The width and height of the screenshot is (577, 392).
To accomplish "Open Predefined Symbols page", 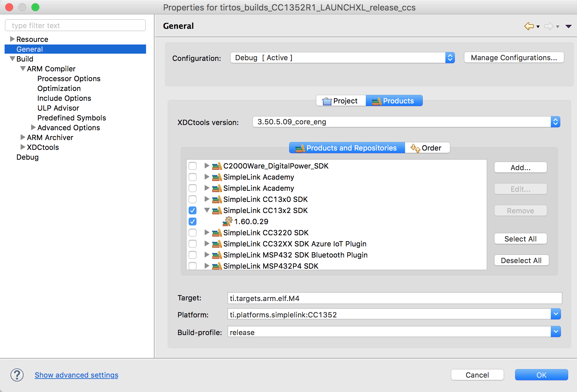I will click(x=72, y=118).
